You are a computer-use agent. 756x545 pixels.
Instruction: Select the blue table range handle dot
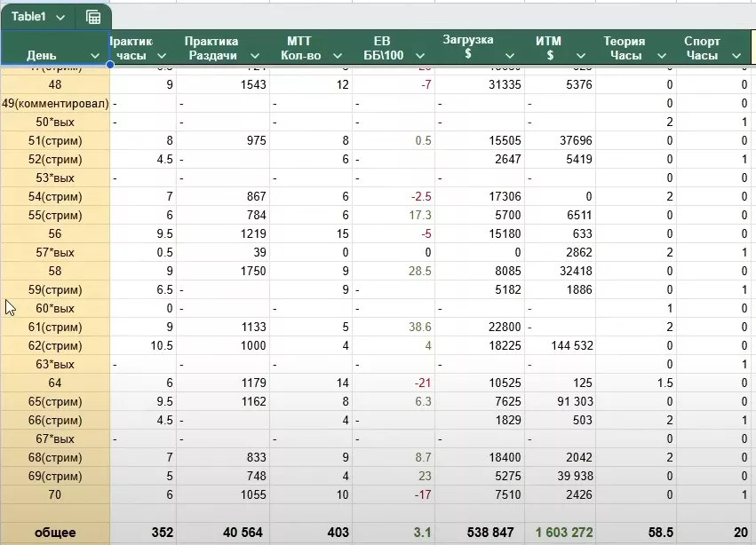tap(110, 64)
